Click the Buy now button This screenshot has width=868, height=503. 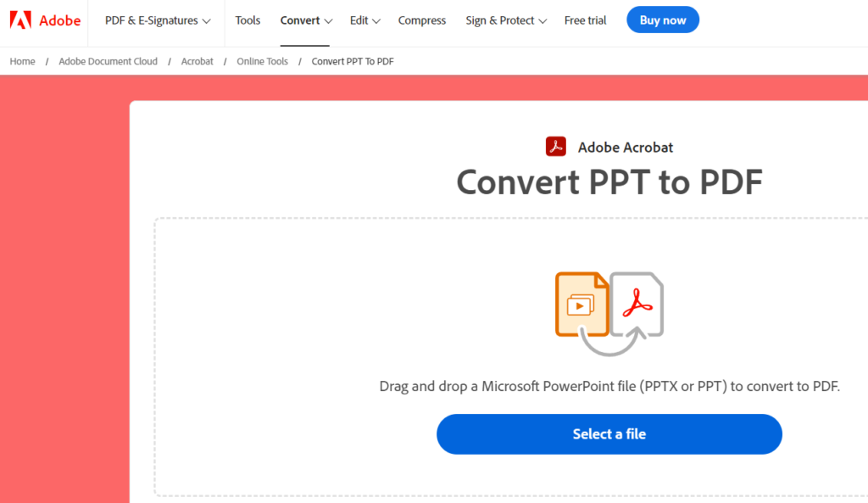663,20
